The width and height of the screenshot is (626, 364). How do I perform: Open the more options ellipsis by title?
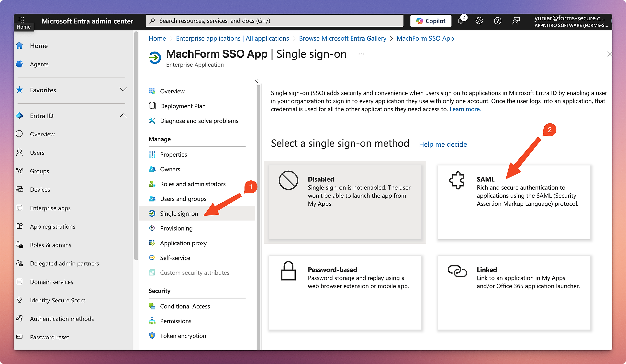tap(361, 54)
